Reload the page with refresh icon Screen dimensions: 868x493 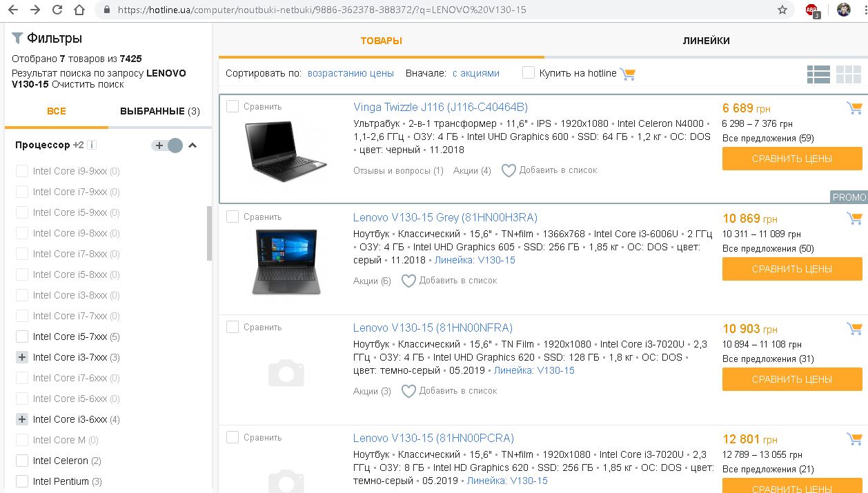click(x=57, y=10)
